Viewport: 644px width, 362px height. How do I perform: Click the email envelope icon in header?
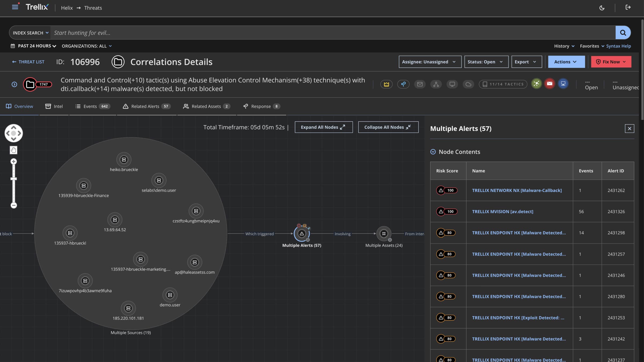pyautogui.click(x=420, y=84)
